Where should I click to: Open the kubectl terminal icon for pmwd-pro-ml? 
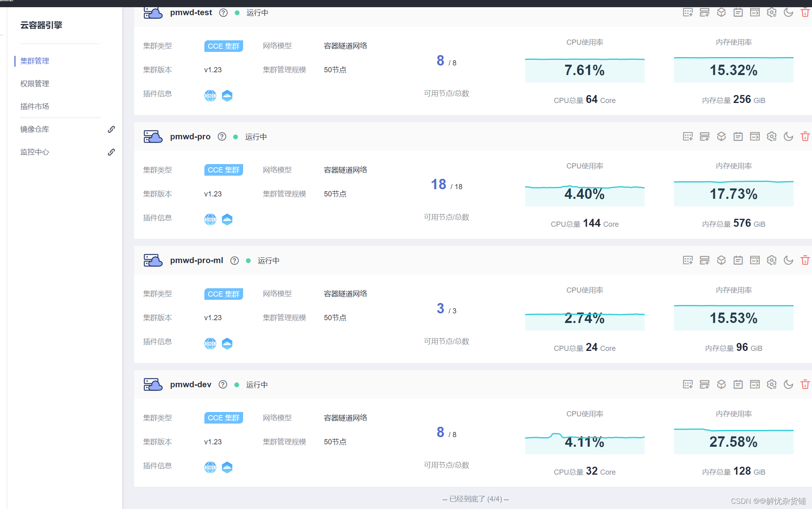coord(755,260)
